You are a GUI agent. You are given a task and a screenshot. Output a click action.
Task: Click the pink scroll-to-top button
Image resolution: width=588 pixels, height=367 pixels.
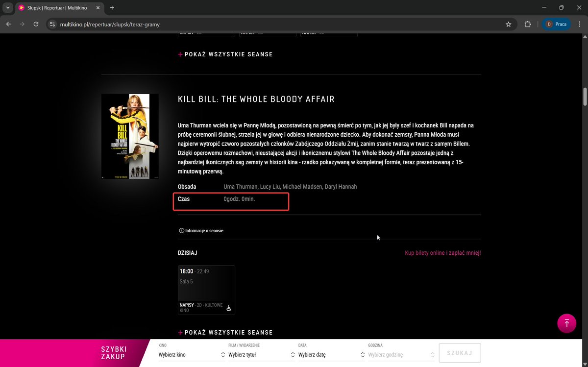(567, 323)
